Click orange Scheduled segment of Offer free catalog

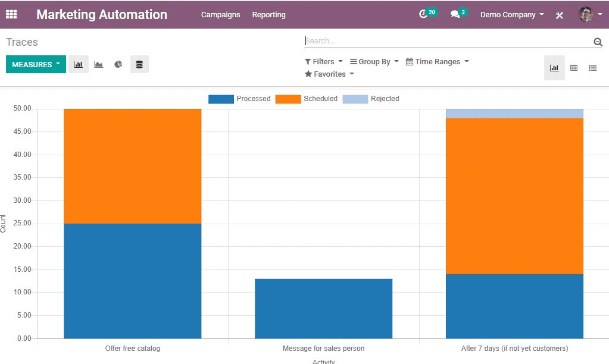tap(132, 166)
